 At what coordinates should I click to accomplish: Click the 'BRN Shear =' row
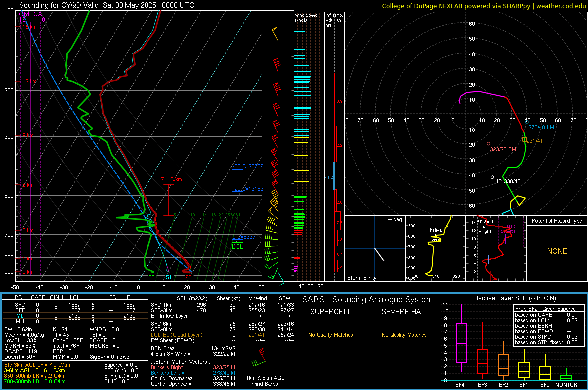point(193,348)
